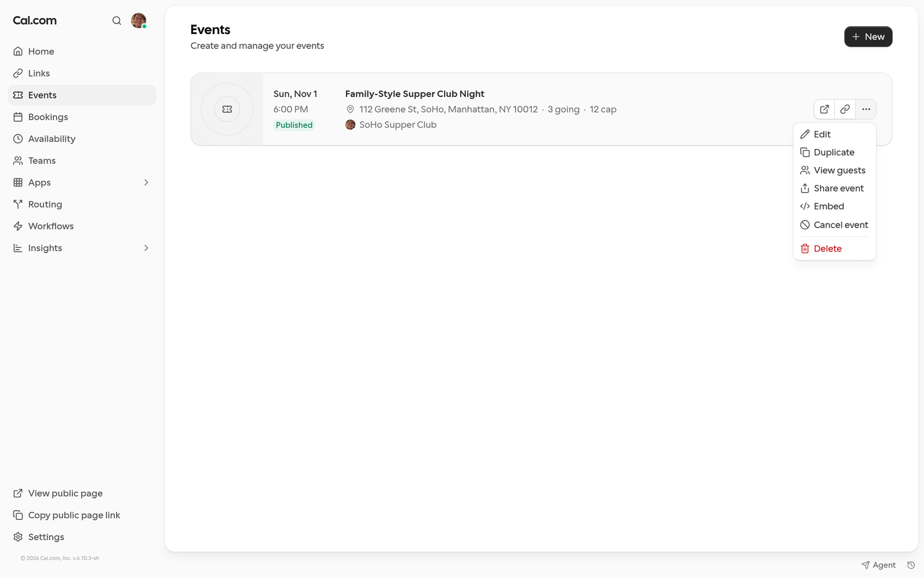Click Copy public page link
924x578 pixels.
tap(82, 515)
